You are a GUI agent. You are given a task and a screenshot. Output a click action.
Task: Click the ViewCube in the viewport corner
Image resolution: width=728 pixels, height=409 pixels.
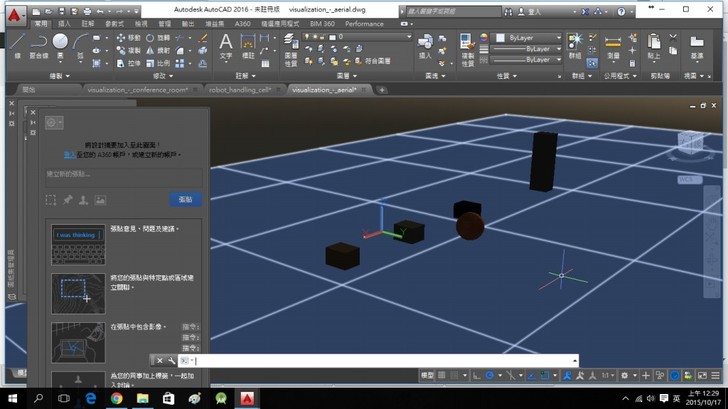[x=690, y=143]
